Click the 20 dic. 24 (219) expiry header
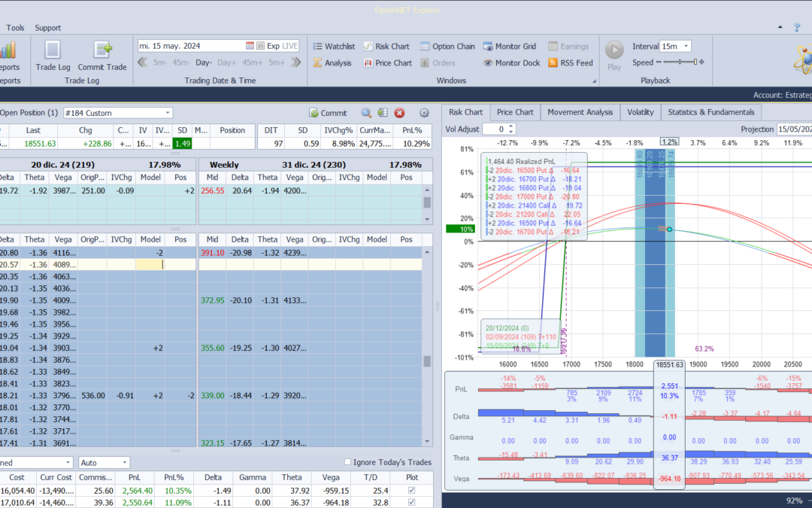The image size is (812, 508). point(62,164)
